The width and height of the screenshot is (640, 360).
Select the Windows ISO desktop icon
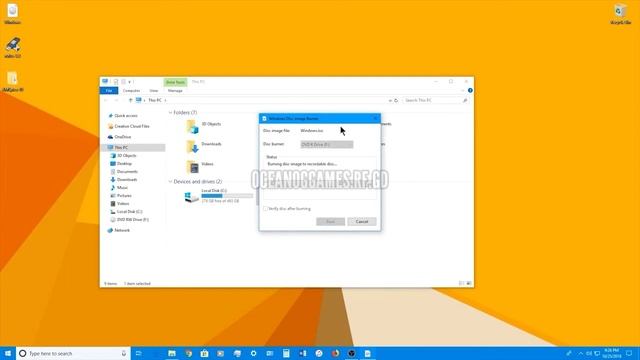tap(13, 14)
